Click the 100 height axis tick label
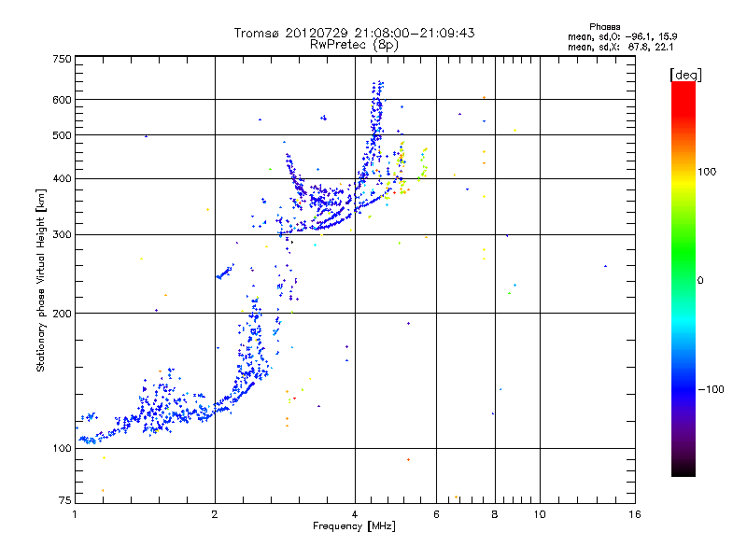Image resolution: width=747 pixels, height=560 pixels. tap(62, 448)
